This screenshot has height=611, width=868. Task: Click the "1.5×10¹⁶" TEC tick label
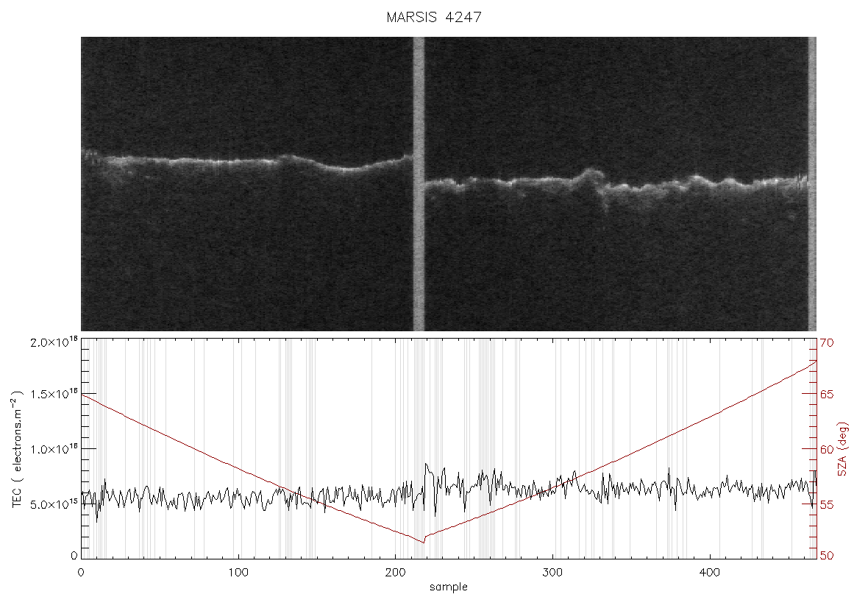tap(54, 394)
